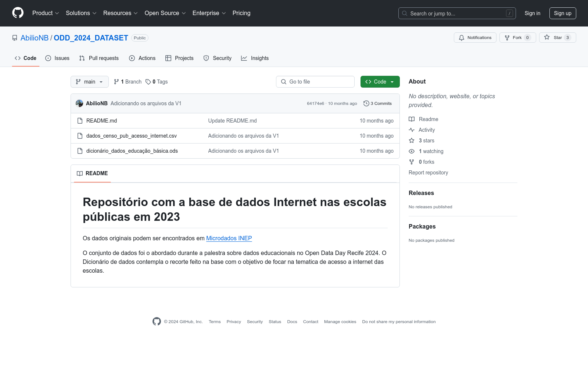
Task: Click the Sign up button
Action: tap(563, 13)
